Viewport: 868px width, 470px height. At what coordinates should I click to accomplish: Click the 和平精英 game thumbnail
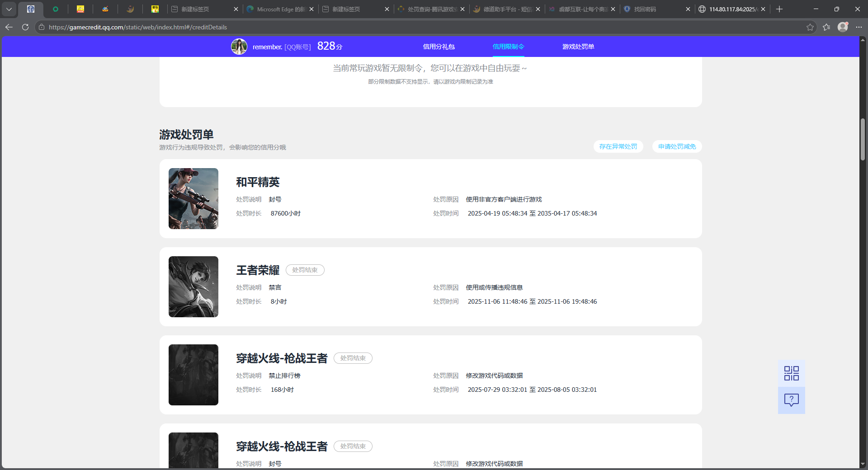click(193, 198)
